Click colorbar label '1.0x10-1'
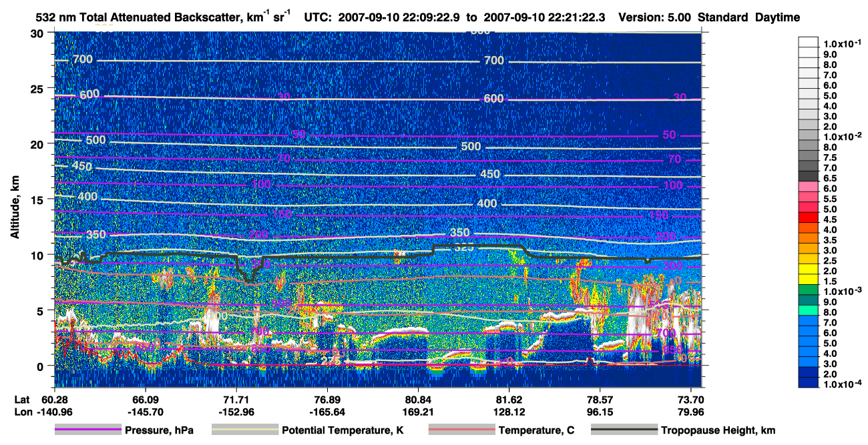Screen dimensions: 868x445 [x=841, y=44]
